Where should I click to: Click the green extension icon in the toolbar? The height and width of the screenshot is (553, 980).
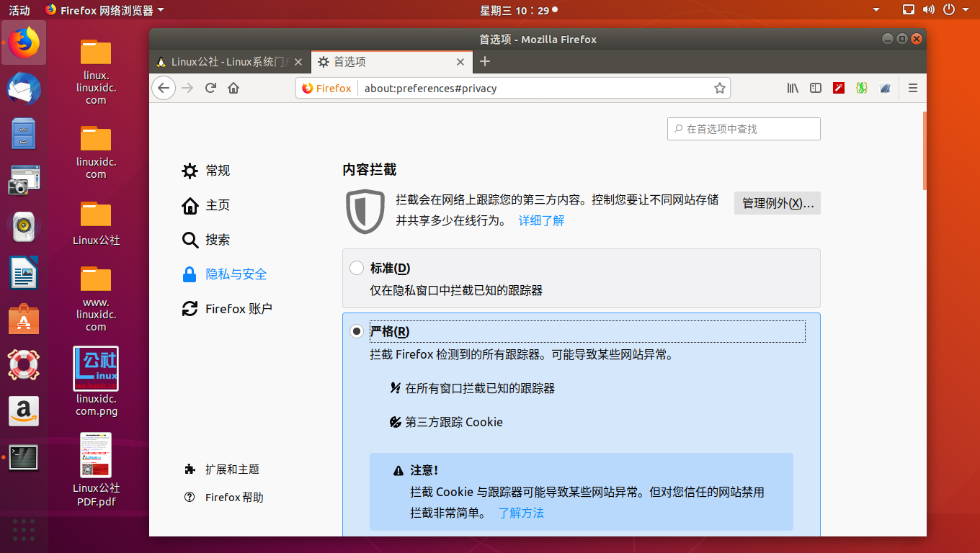pos(862,88)
